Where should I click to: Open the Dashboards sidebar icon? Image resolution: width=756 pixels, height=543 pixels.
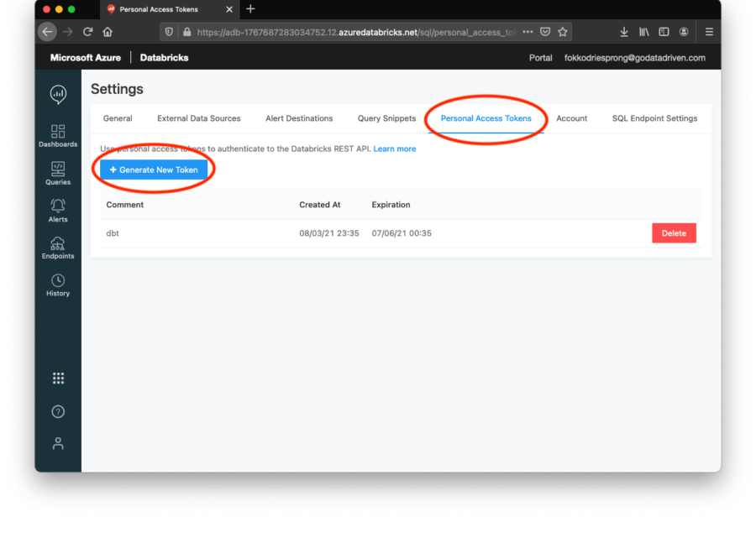pyautogui.click(x=58, y=136)
